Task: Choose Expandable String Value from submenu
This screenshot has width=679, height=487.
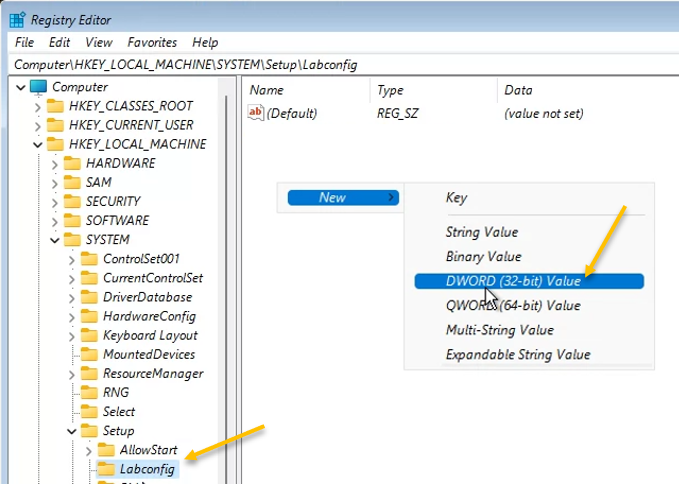Action: [x=518, y=355]
